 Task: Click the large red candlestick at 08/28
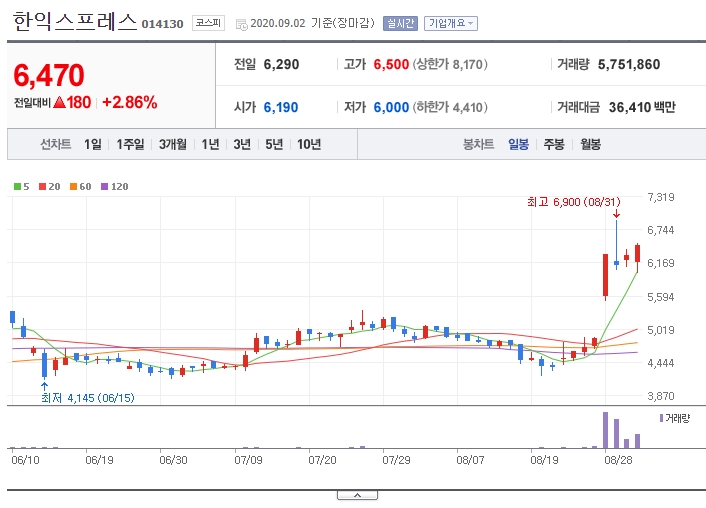point(606,275)
